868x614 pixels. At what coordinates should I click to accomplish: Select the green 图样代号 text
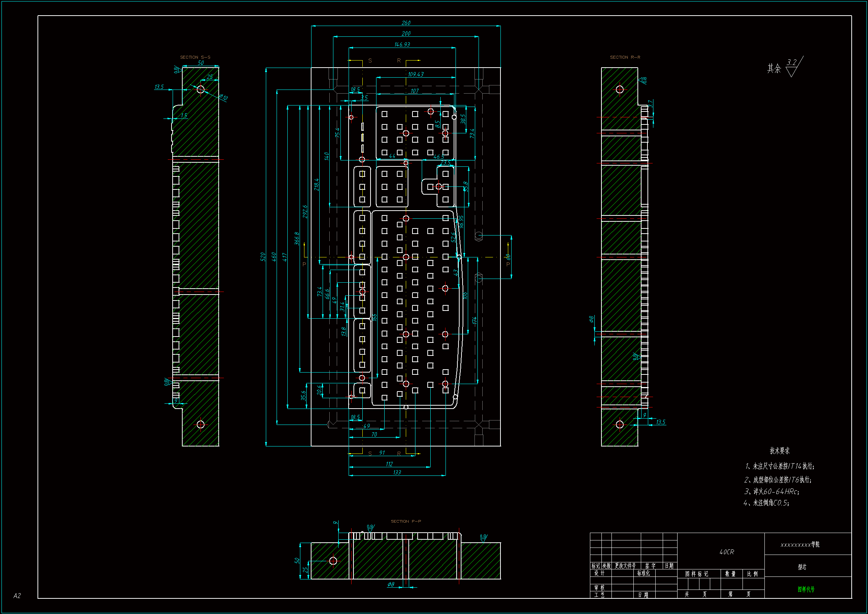click(806, 589)
